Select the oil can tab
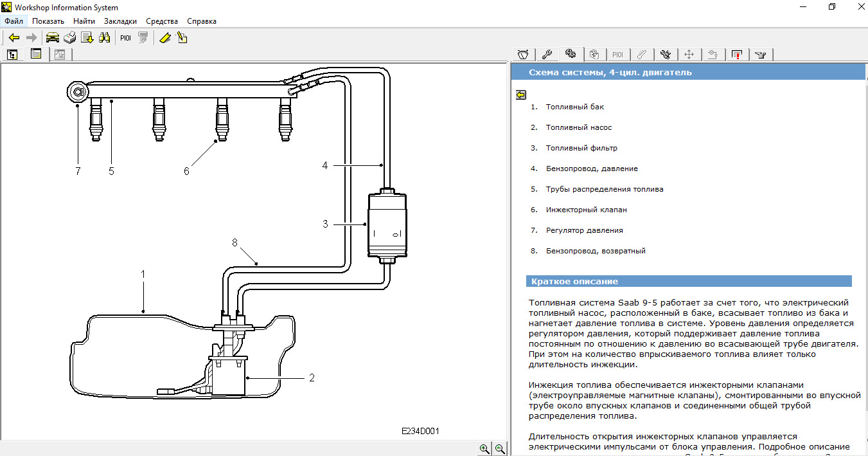The image size is (868, 456). pyautogui.click(x=761, y=55)
